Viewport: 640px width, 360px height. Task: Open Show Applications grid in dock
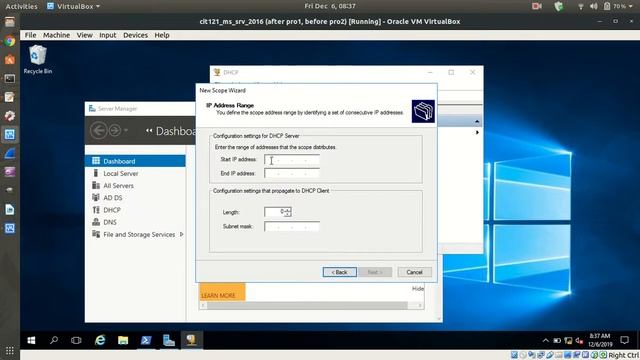pyautogui.click(x=10, y=350)
